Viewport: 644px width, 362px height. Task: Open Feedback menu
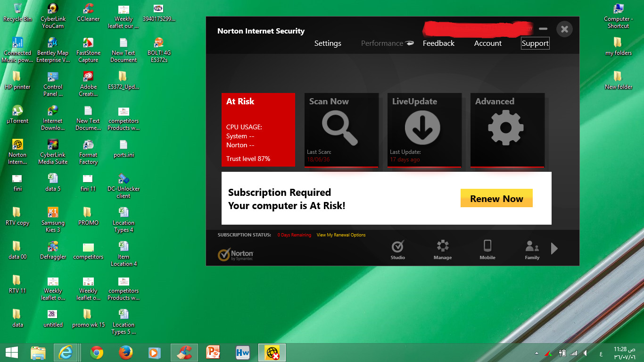438,43
